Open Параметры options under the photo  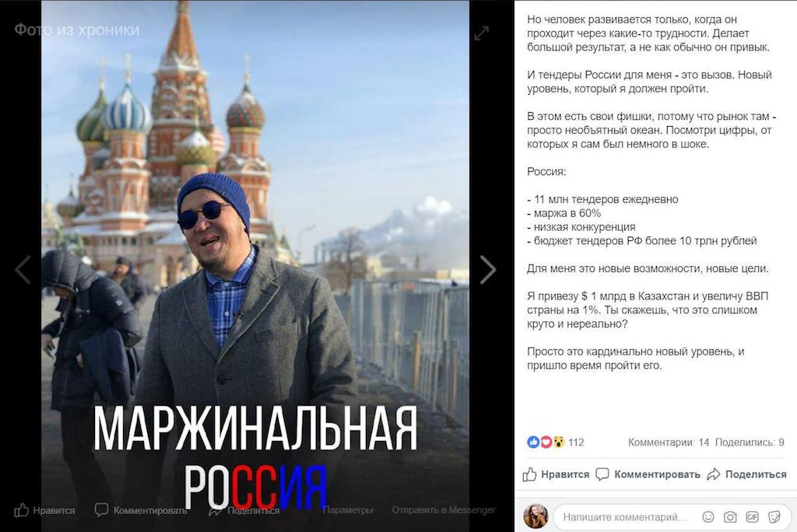pos(348,509)
